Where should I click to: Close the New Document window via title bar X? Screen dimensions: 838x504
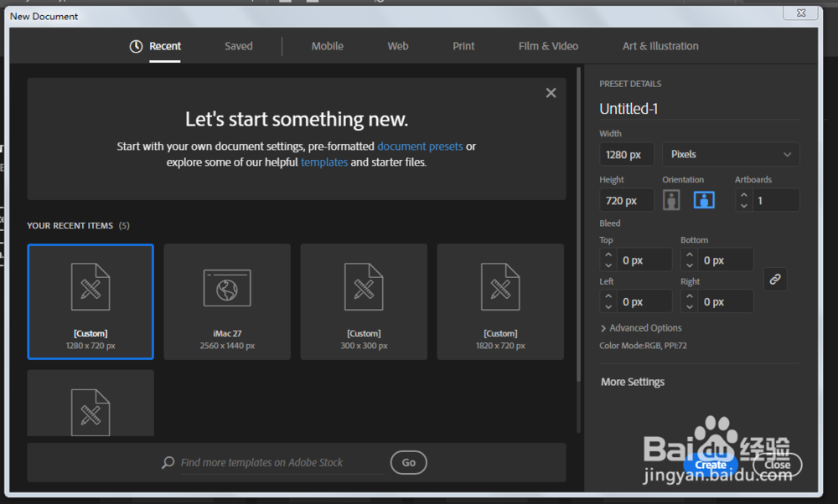tap(800, 13)
